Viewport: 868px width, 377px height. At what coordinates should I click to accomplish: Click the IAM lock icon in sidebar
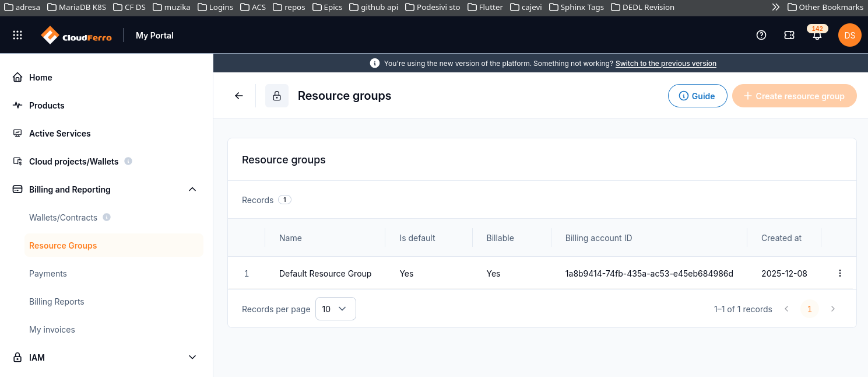click(17, 357)
